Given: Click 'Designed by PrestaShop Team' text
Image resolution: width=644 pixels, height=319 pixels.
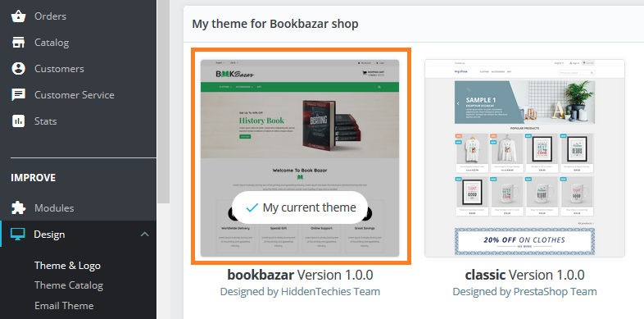Looking at the screenshot, I should (524, 292).
